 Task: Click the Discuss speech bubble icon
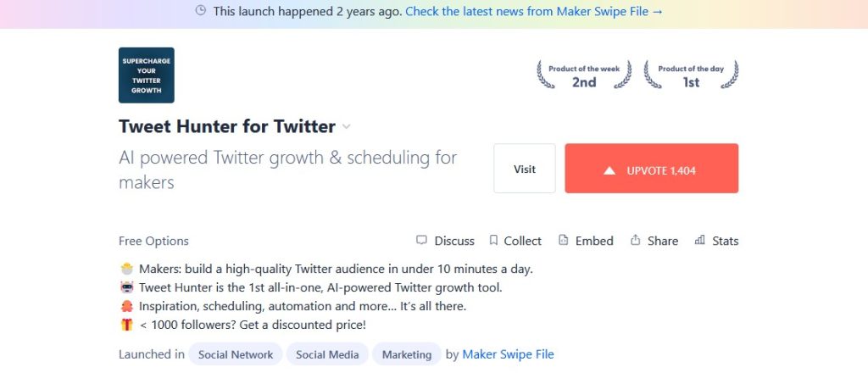(421, 240)
